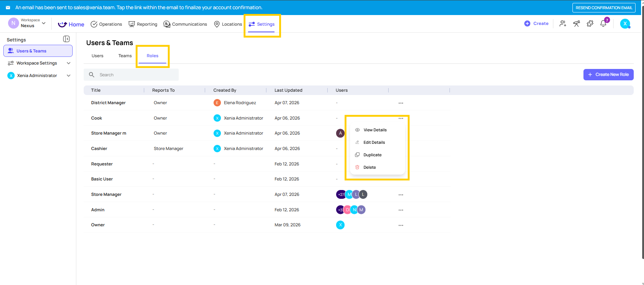Collapse the Settings sidebar panel icon
The width and height of the screenshot is (644, 285).
pyautogui.click(x=66, y=39)
